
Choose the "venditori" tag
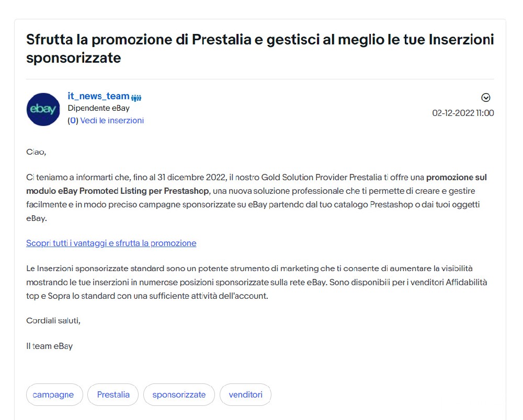245,395
